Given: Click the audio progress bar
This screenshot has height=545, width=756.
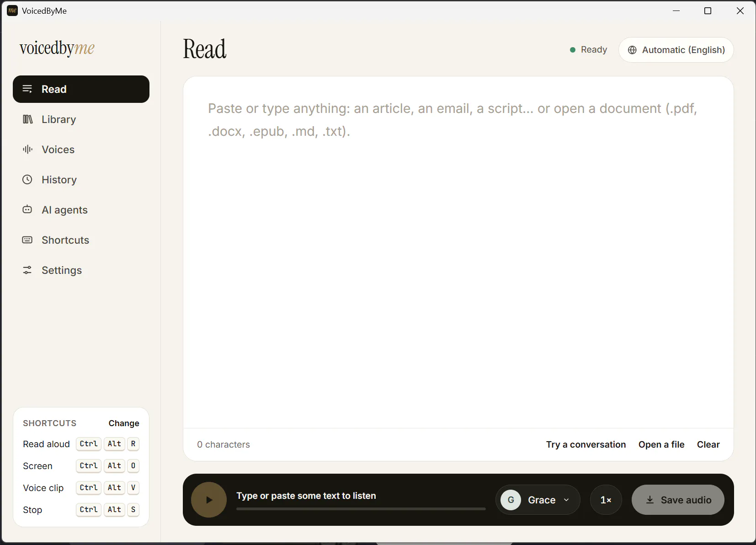Looking at the screenshot, I should tap(361, 508).
